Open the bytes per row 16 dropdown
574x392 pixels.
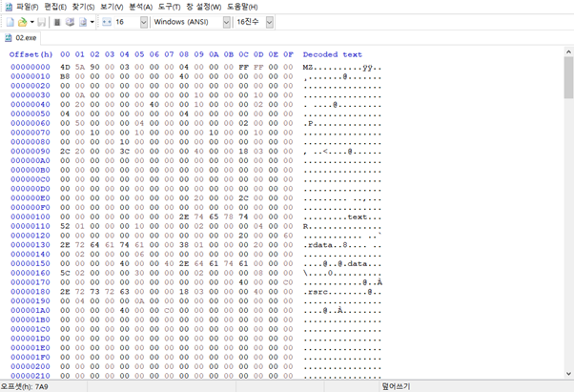(x=144, y=22)
